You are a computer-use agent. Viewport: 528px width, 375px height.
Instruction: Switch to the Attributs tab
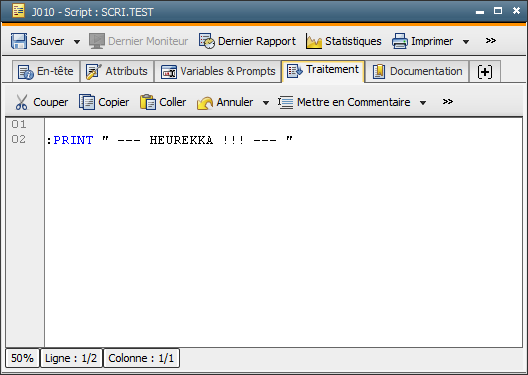coord(117,71)
